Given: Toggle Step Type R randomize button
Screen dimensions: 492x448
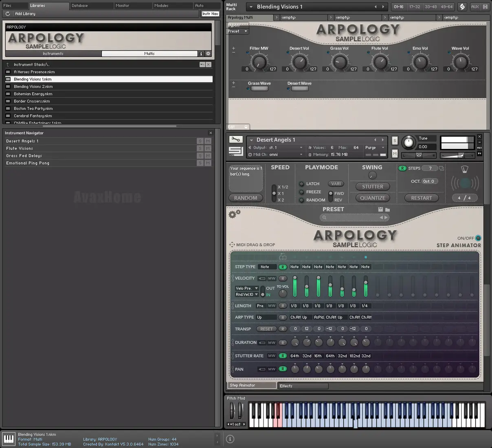Looking at the screenshot, I should tap(283, 267).
